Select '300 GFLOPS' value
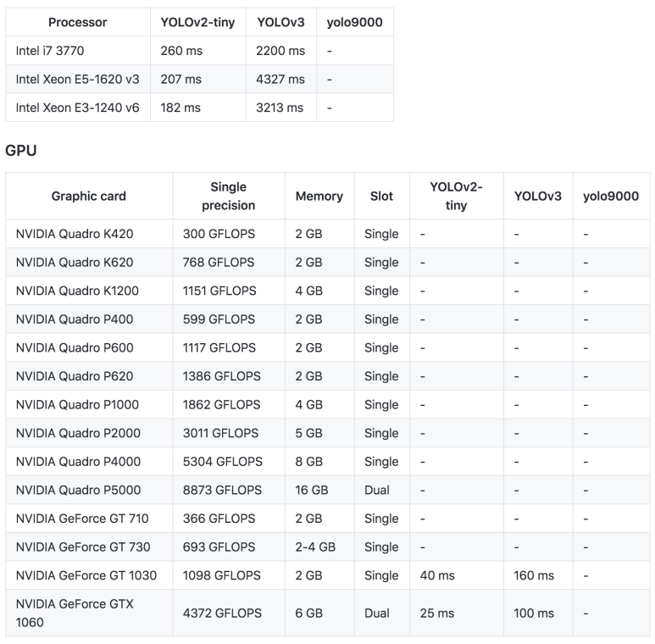The width and height of the screenshot is (655, 644). tap(219, 234)
